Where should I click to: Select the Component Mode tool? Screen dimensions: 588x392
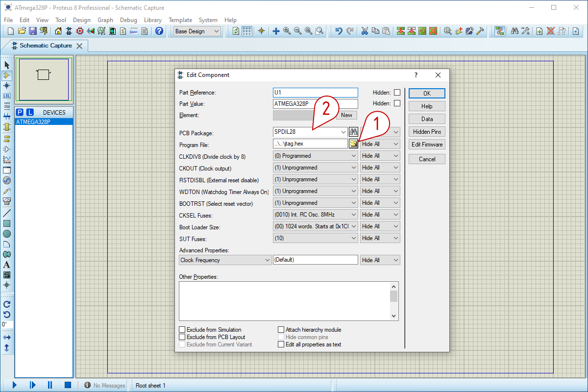coord(7,75)
